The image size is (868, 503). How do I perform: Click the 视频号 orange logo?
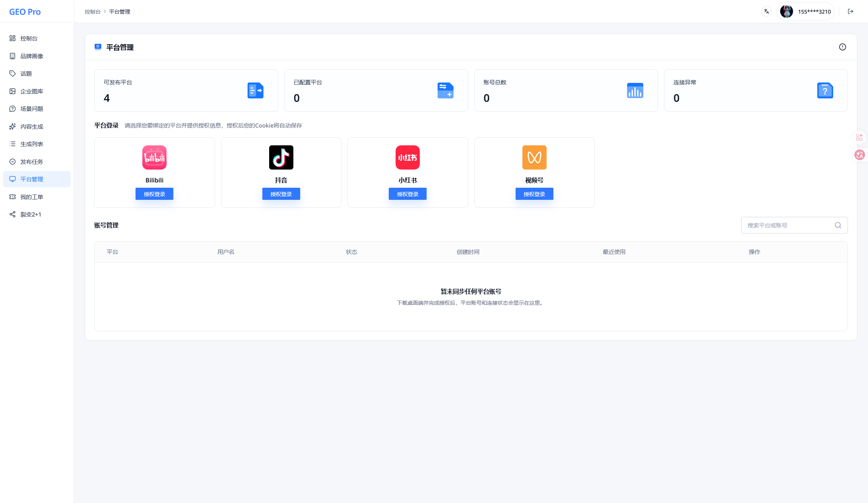tap(534, 157)
